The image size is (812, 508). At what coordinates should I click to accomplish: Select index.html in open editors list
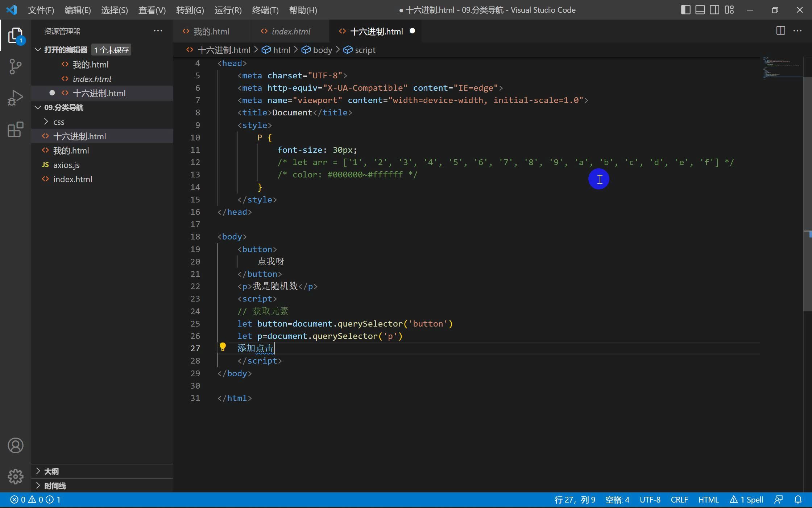click(102, 79)
